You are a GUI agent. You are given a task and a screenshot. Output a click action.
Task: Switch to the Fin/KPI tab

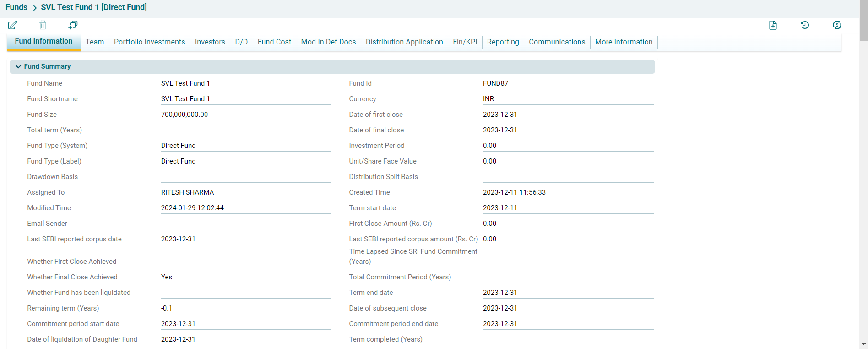[x=465, y=42]
